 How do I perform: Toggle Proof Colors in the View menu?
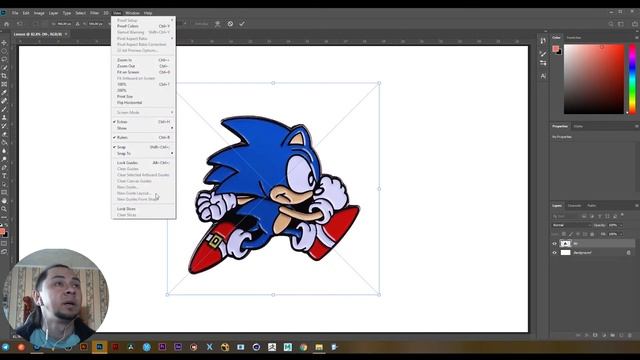(143, 26)
